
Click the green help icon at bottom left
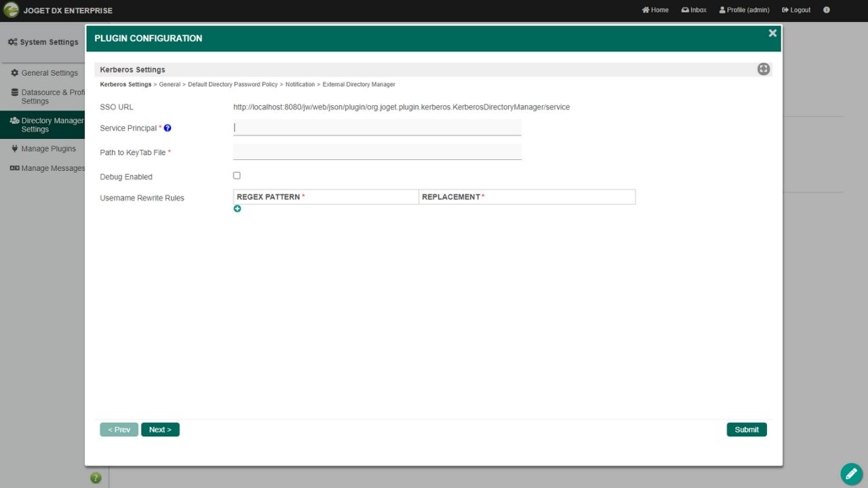click(x=96, y=478)
